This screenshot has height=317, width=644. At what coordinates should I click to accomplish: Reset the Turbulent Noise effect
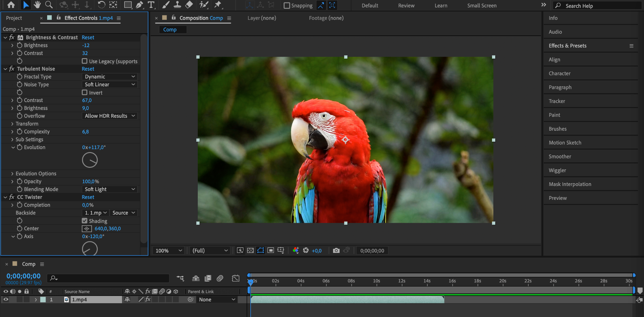(x=88, y=69)
